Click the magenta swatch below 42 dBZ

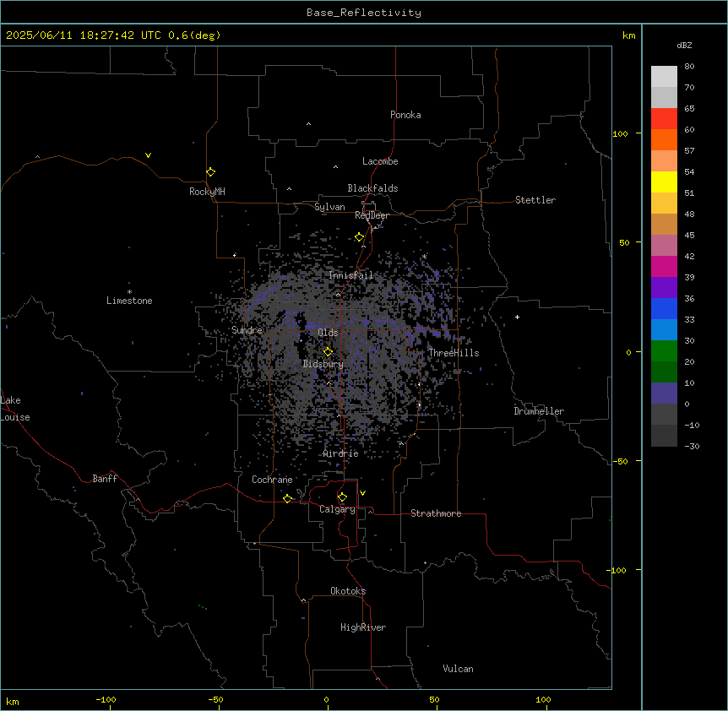coord(664,266)
